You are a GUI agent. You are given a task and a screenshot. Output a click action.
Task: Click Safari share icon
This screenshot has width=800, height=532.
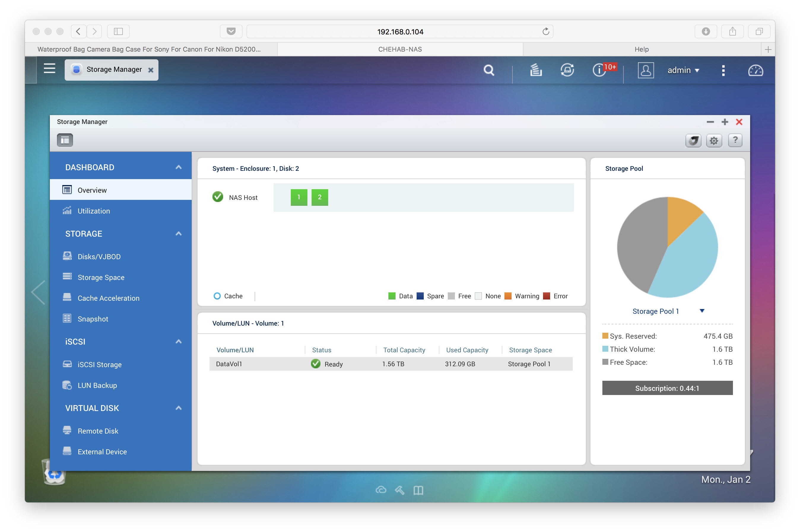click(732, 31)
